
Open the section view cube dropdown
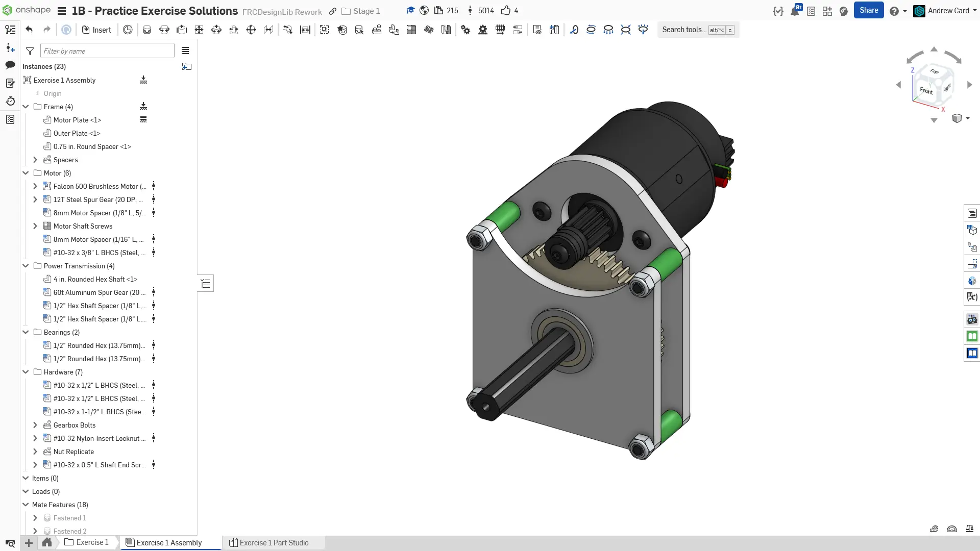(968, 118)
